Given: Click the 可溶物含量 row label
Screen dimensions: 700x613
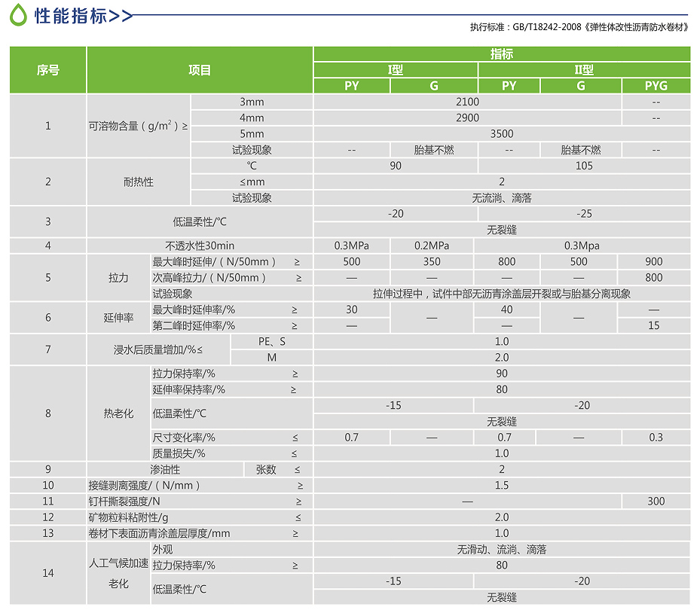Looking at the screenshot, I should tap(138, 126).
